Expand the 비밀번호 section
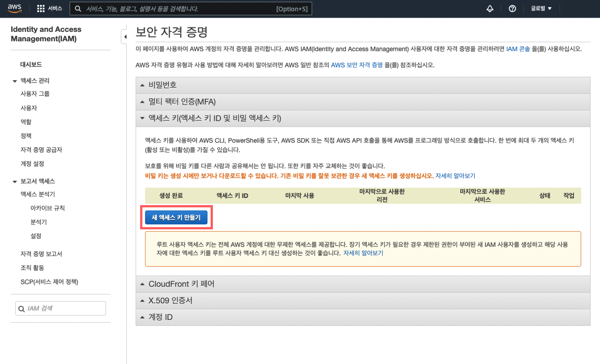 (x=162, y=85)
